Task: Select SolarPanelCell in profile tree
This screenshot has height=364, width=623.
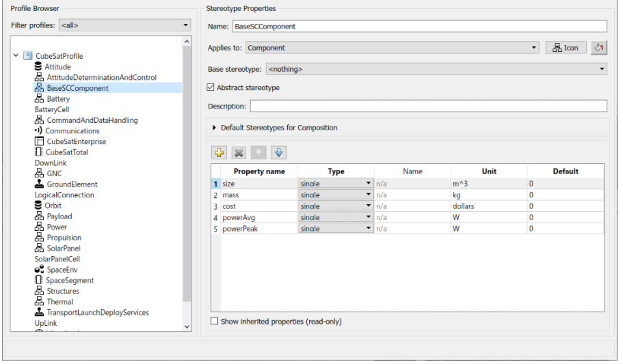Action: click(x=57, y=259)
